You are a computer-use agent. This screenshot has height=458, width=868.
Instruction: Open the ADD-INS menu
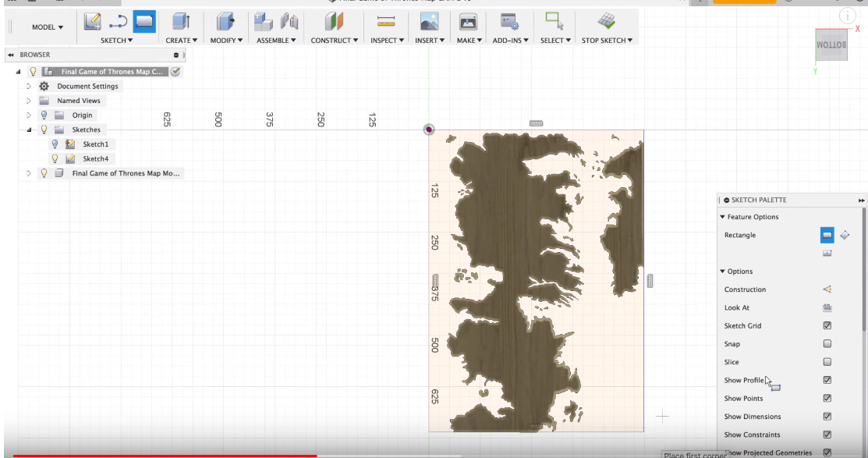(x=510, y=41)
